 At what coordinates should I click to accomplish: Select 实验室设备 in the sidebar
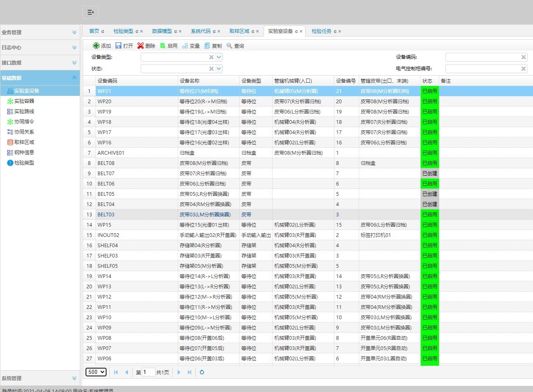(x=40, y=91)
